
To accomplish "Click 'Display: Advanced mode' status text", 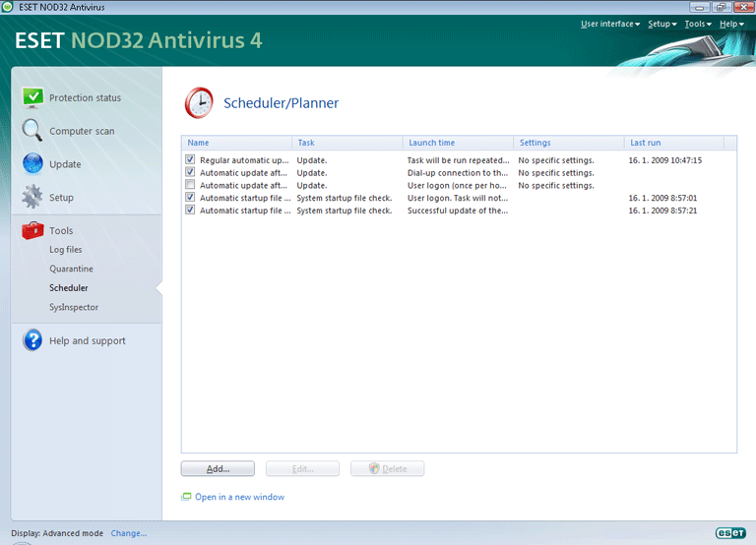I will 57,533.
